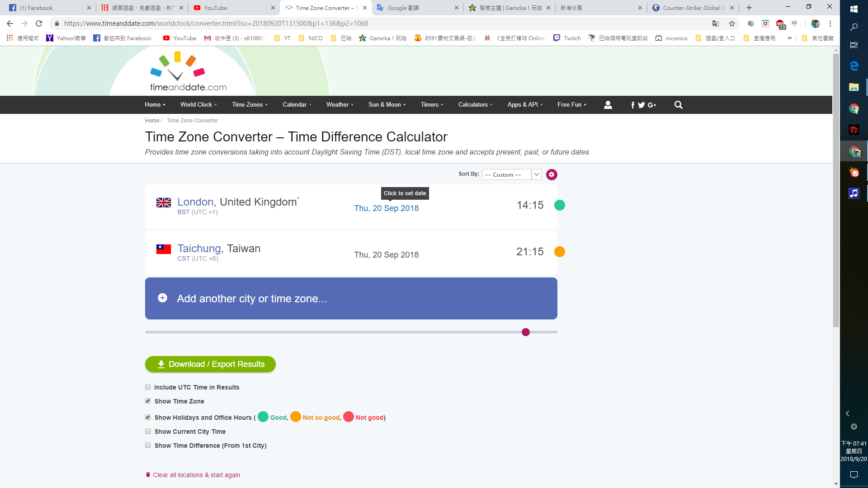This screenshot has width=868, height=488.
Task: Enable Include UTC Time in Results
Action: tap(148, 387)
